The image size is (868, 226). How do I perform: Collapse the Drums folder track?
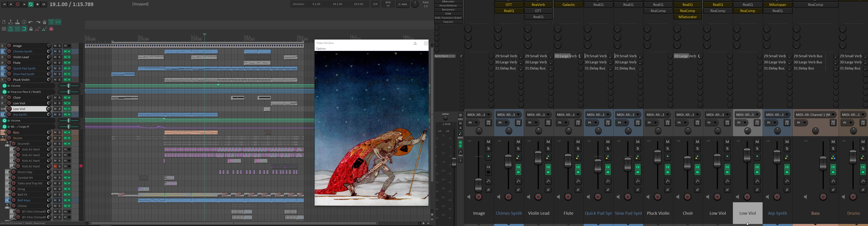pyautogui.click(x=3, y=137)
